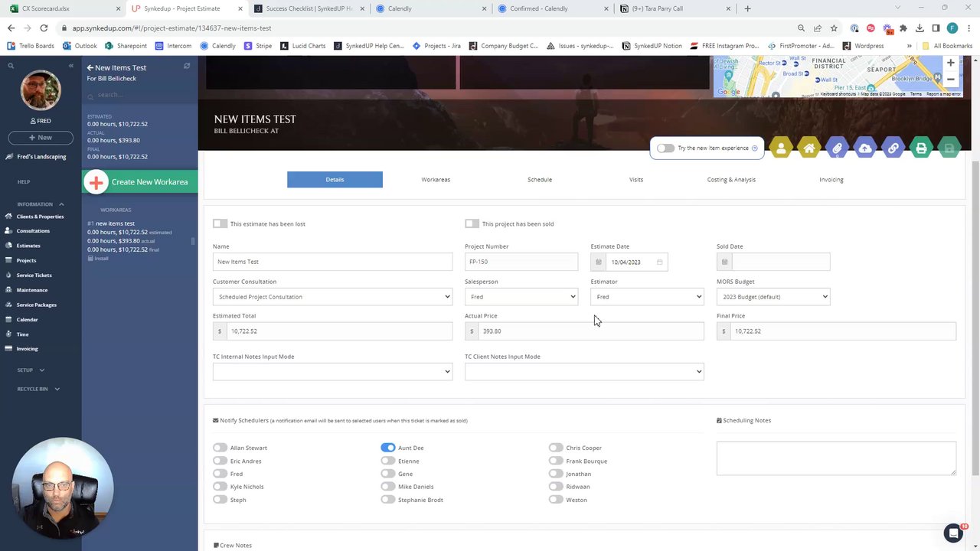Open the Salesperson dropdown

coord(521,297)
